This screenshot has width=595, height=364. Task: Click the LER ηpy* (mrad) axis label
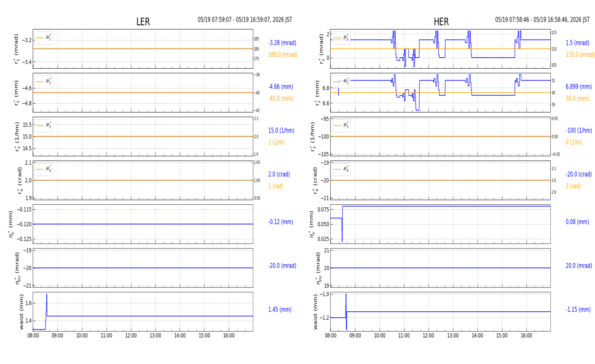pos(18,268)
